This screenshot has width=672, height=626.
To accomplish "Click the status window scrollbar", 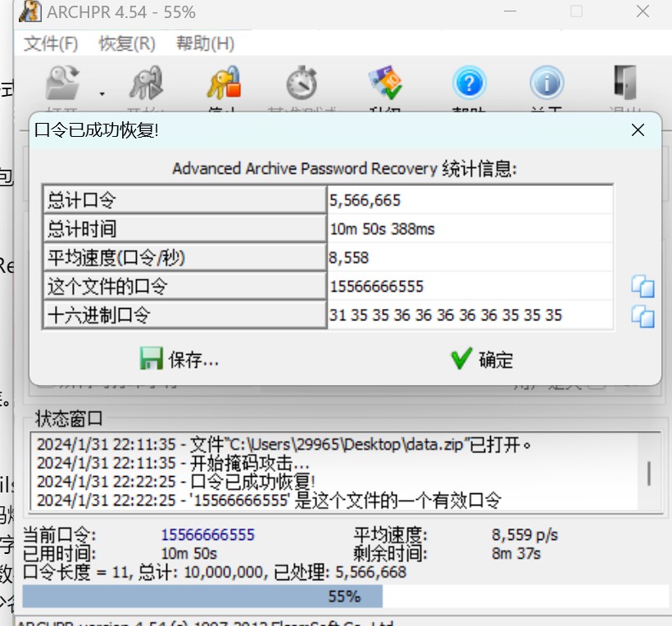I will (x=649, y=473).
